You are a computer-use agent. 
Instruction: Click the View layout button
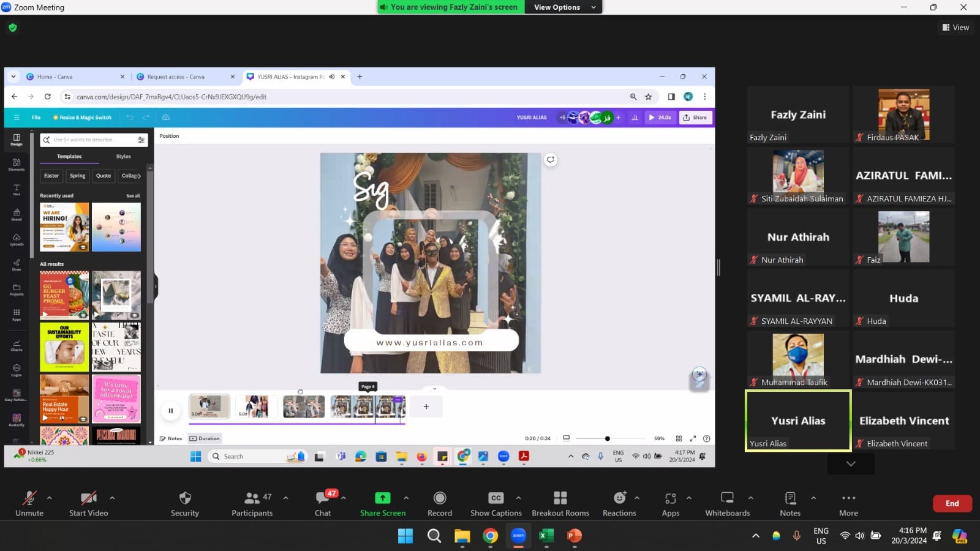pos(956,28)
